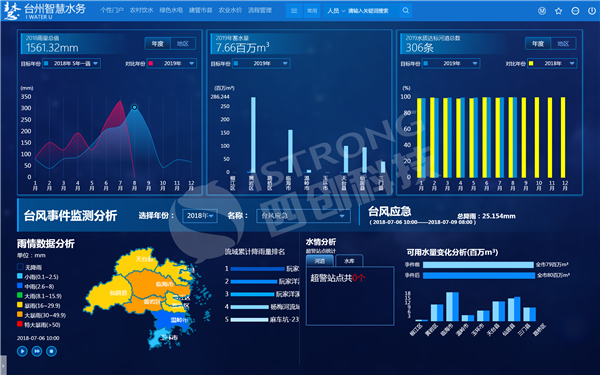Click the 事件前 water volume bar
Screen dimensions: 600x375
coord(478,265)
